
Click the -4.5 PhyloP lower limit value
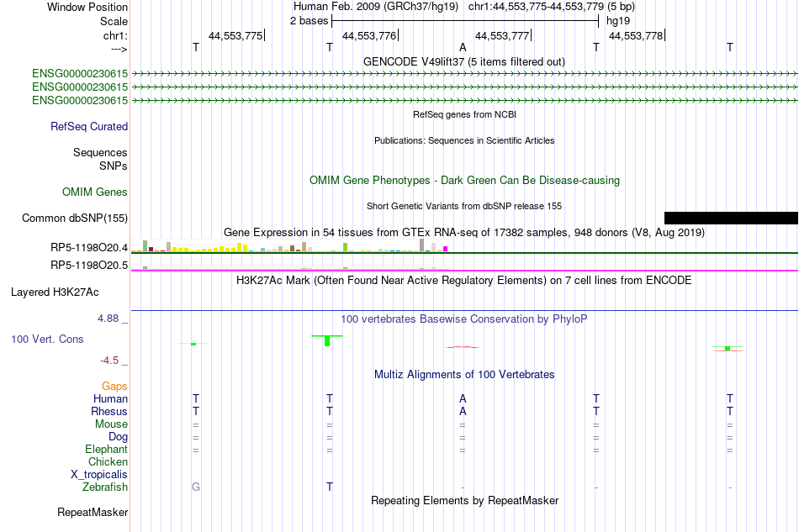coord(109,361)
